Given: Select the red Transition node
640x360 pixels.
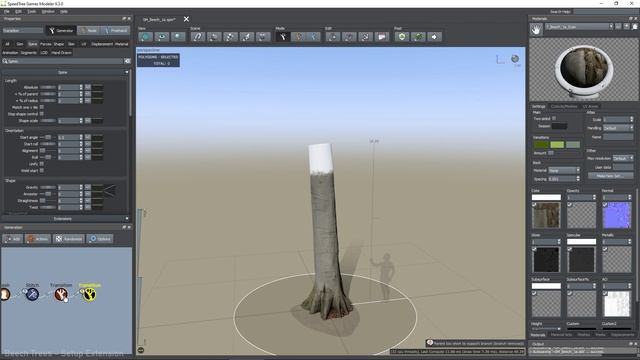Looking at the screenshot, I should 61,294.
